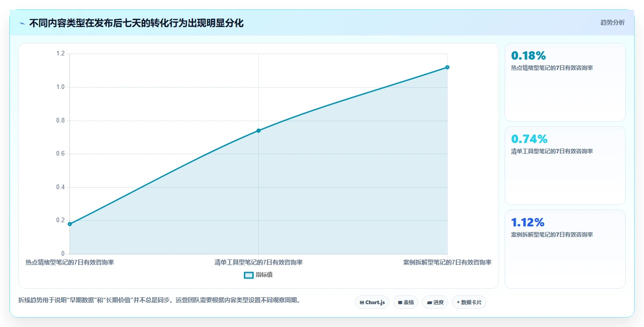The height and width of the screenshot is (327, 644).
Task: Click the footnote text starting 折线趋势用于说明
Action: [159, 300]
